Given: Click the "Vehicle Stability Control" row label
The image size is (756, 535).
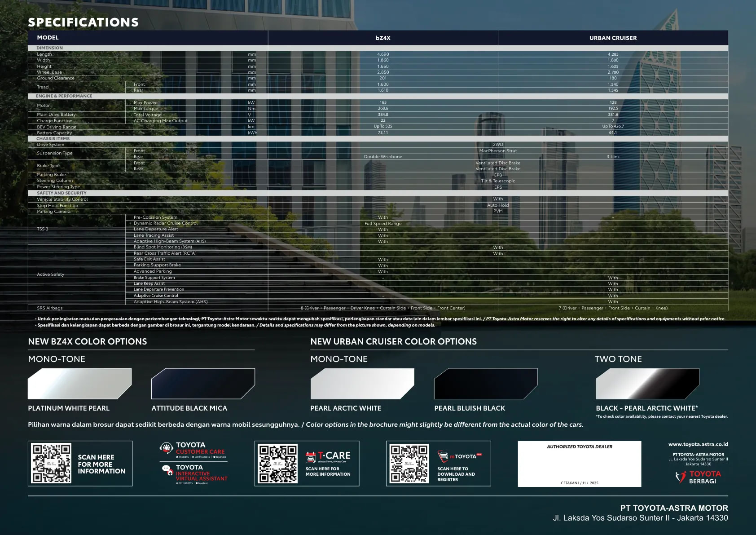Looking at the screenshot, I should [x=62, y=199].
